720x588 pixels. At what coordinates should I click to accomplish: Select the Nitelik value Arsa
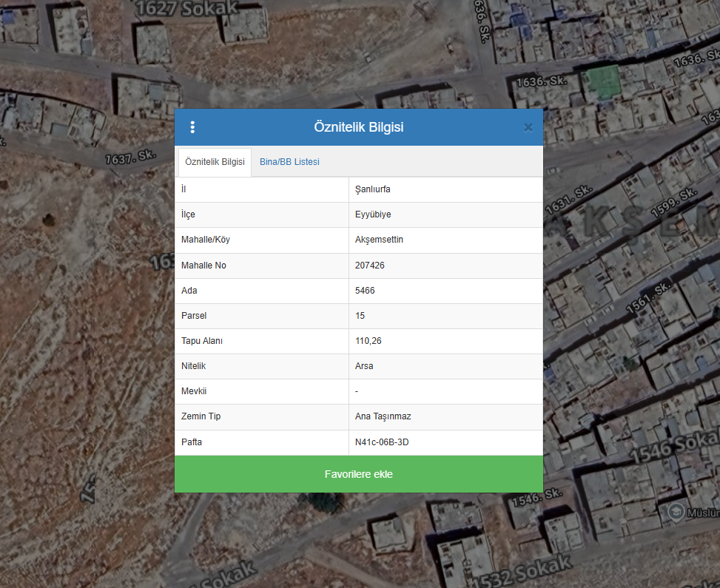pyautogui.click(x=364, y=366)
